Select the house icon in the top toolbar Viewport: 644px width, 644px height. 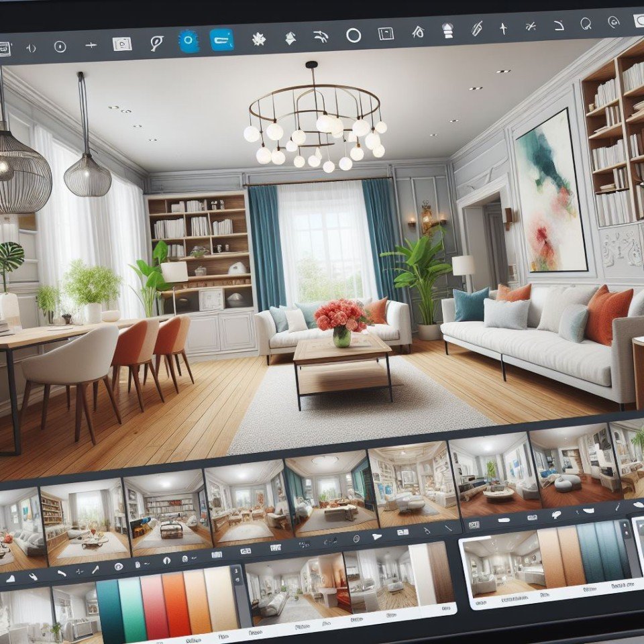419,32
